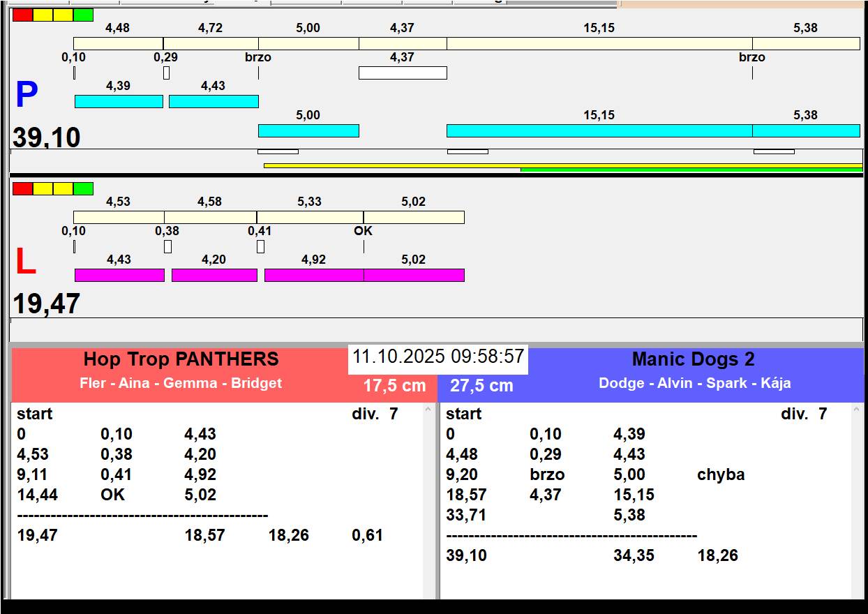Click the scroll-up arrow in Hop Trop PANTHERS results
The height and width of the screenshot is (614, 868).
428,410
